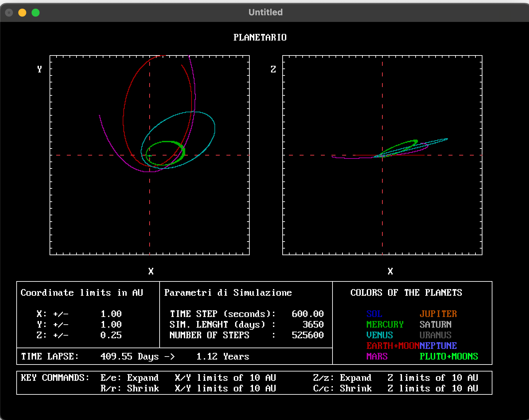Click the MERCURY color legend label
The height and width of the screenshot is (420, 529).
click(385, 324)
